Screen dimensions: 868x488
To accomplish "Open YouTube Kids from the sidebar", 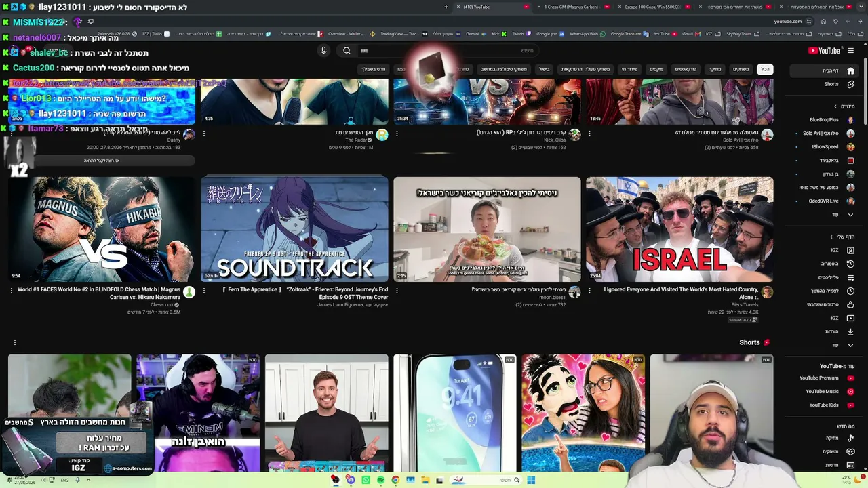I will [825, 405].
